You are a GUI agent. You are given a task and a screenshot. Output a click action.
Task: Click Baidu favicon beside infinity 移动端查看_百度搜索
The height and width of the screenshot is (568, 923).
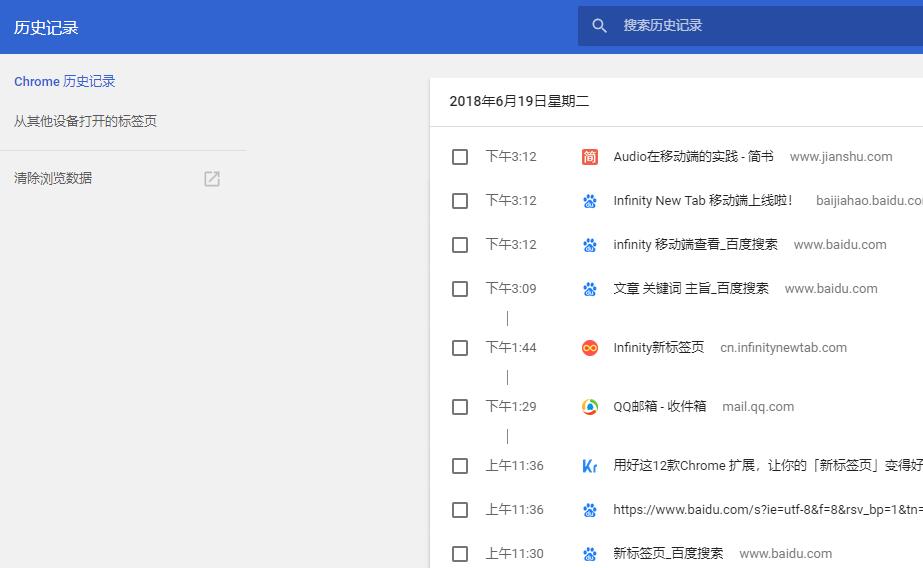pos(590,245)
